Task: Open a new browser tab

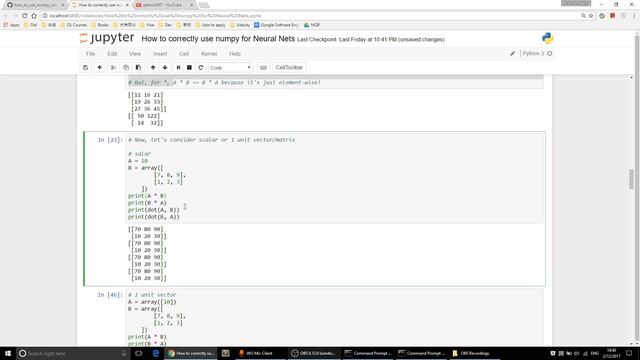Action: tap(204, 5)
